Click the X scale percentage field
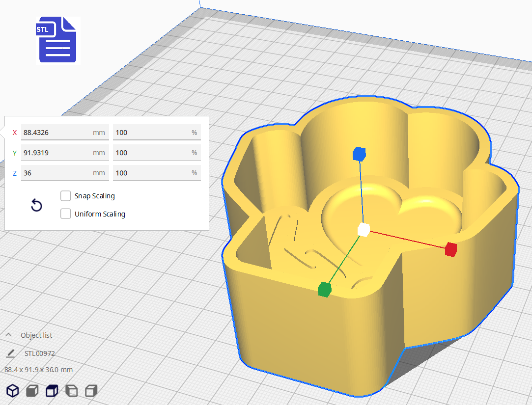The image size is (532, 405). click(x=151, y=133)
